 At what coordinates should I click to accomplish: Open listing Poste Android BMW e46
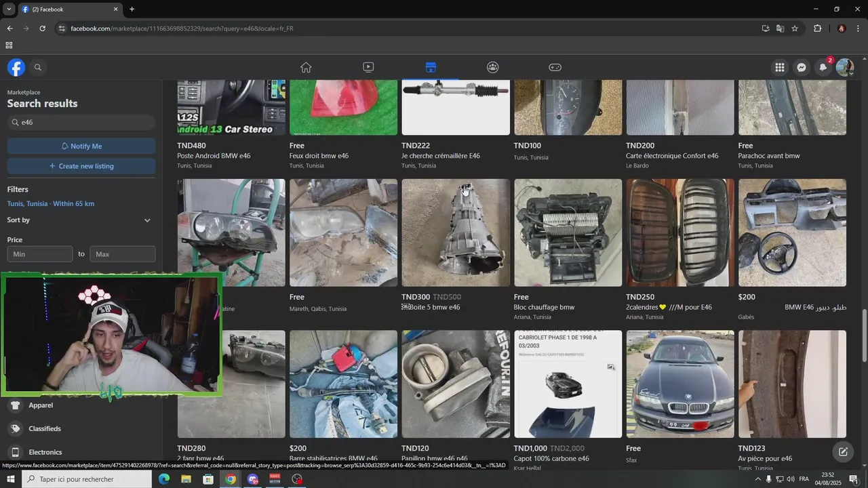coord(214,156)
